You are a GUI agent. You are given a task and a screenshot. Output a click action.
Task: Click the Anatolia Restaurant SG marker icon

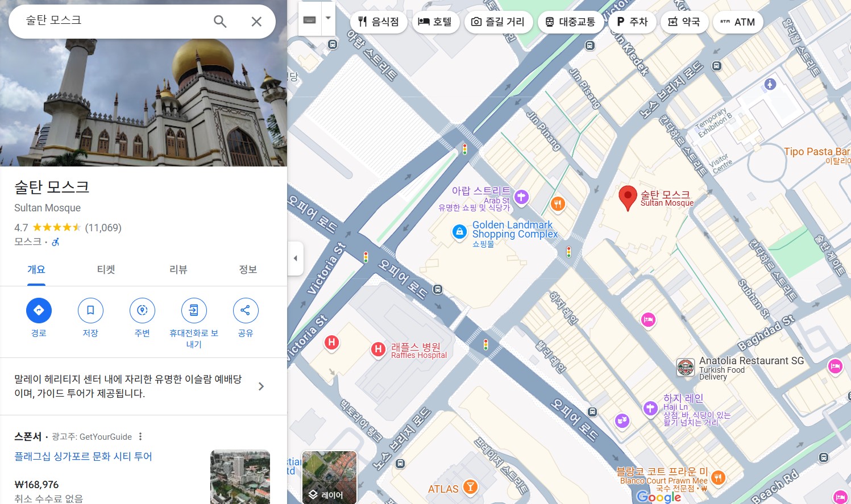click(x=686, y=368)
